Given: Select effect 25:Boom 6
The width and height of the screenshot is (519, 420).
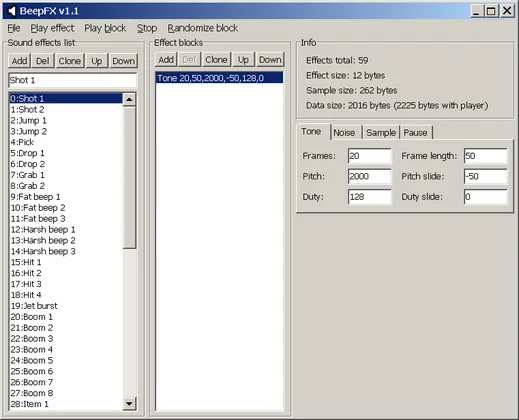Looking at the screenshot, I should [x=66, y=371].
